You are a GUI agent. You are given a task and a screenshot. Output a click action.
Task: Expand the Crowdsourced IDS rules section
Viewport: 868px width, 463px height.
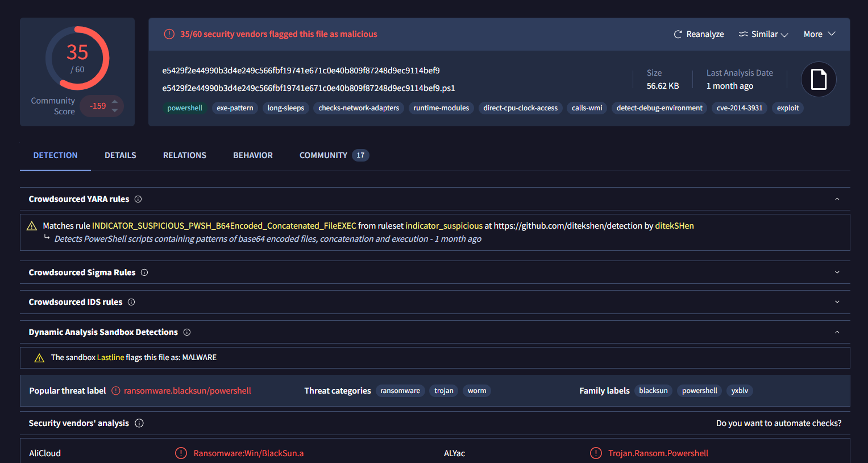click(837, 302)
